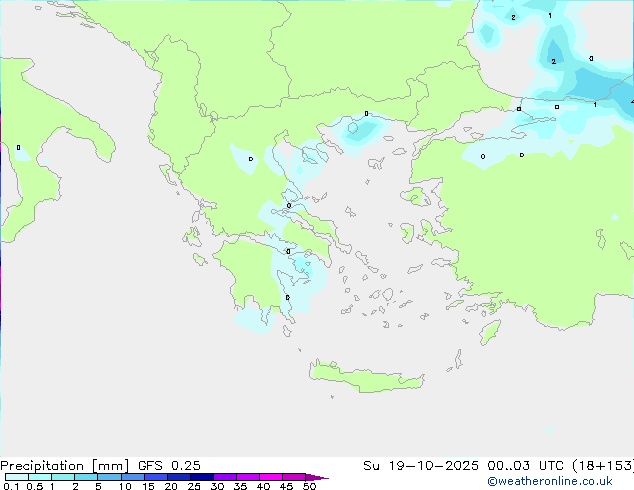Click the 25–30 mm darkest blue swatch
Viewport: 634px width, 490px height.
click(202, 477)
